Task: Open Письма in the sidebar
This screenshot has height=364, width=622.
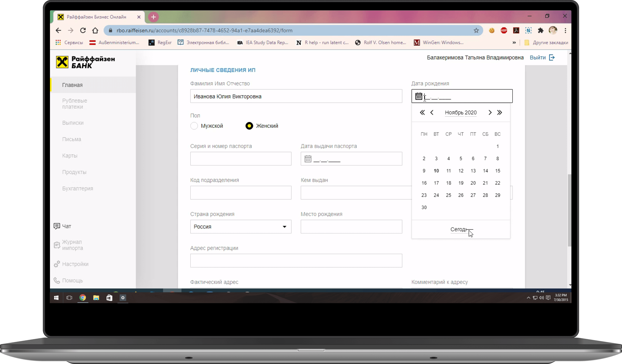Action: (x=72, y=139)
